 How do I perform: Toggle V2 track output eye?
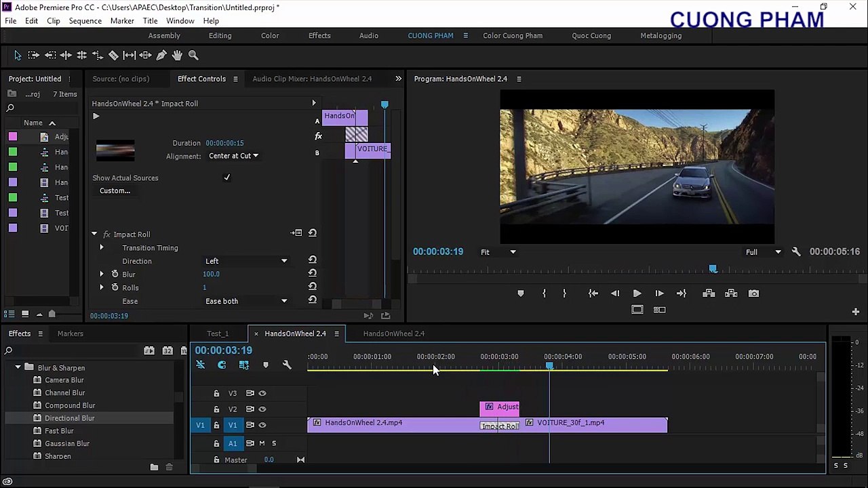(262, 409)
